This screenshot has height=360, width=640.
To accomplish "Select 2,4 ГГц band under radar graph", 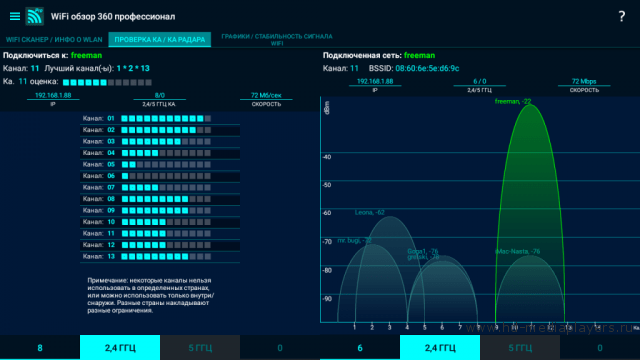I will click(440, 348).
